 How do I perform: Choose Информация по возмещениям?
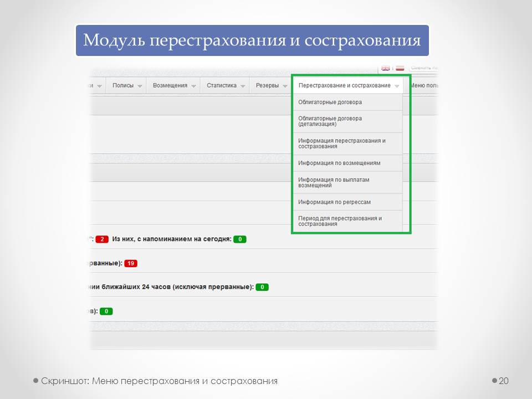[x=348, y=163]
